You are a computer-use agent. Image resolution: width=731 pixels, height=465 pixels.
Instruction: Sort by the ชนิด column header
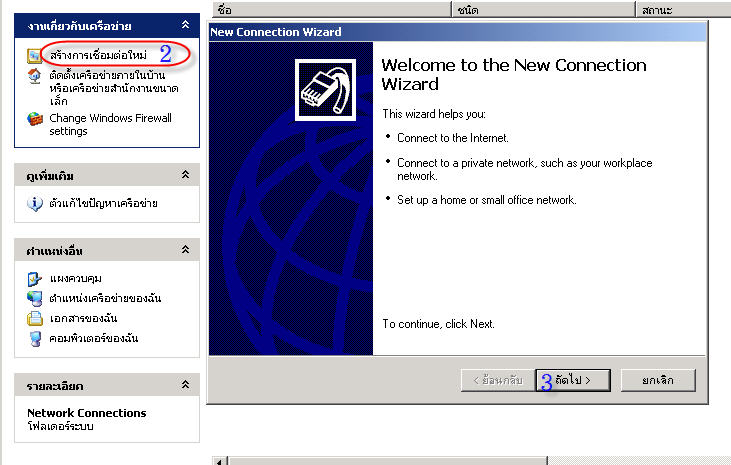point(543,9)
